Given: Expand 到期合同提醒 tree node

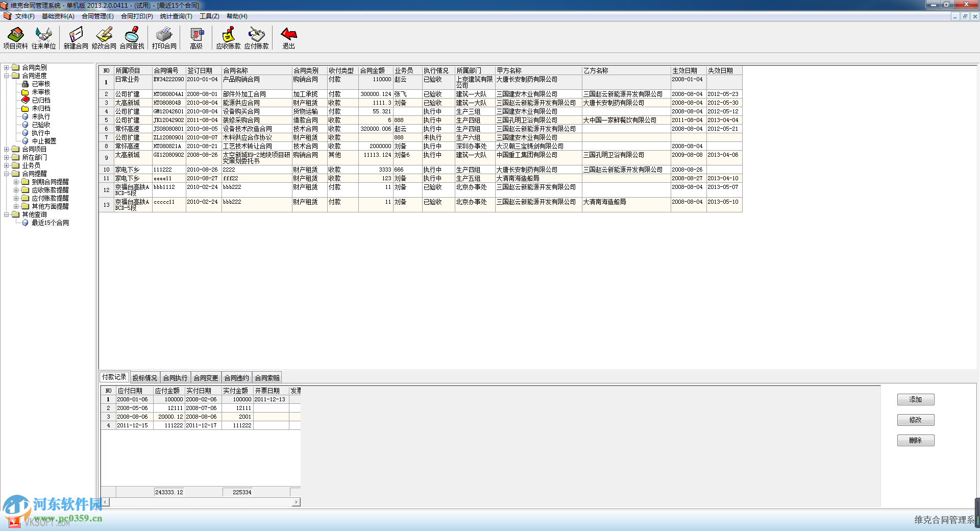Looking at the screenshot, I should (16, 182).
